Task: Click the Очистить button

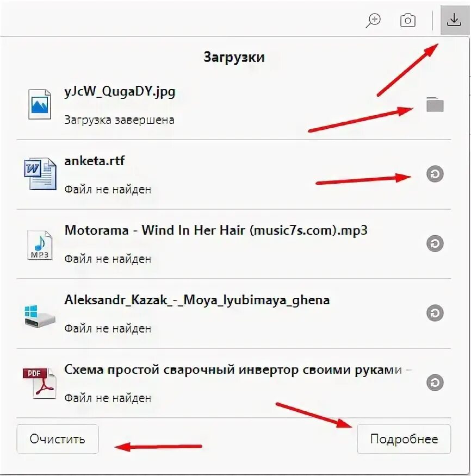Action: [58, 439]
